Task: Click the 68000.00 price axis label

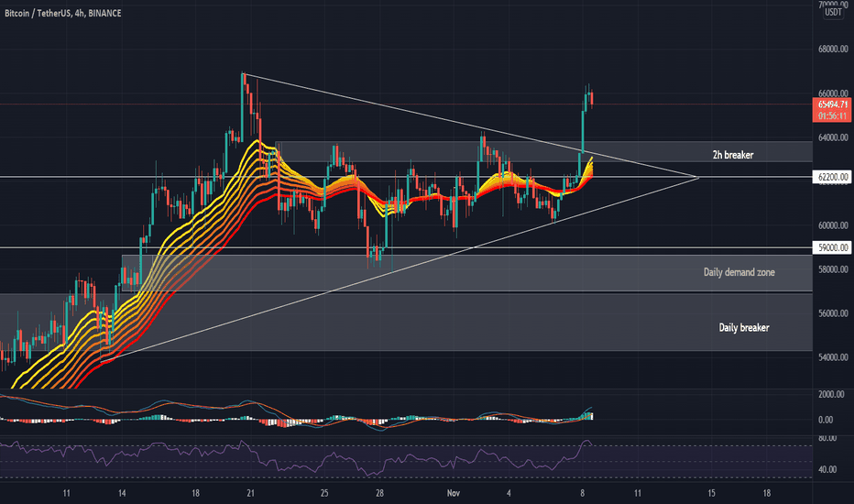Action: [833, 49]
